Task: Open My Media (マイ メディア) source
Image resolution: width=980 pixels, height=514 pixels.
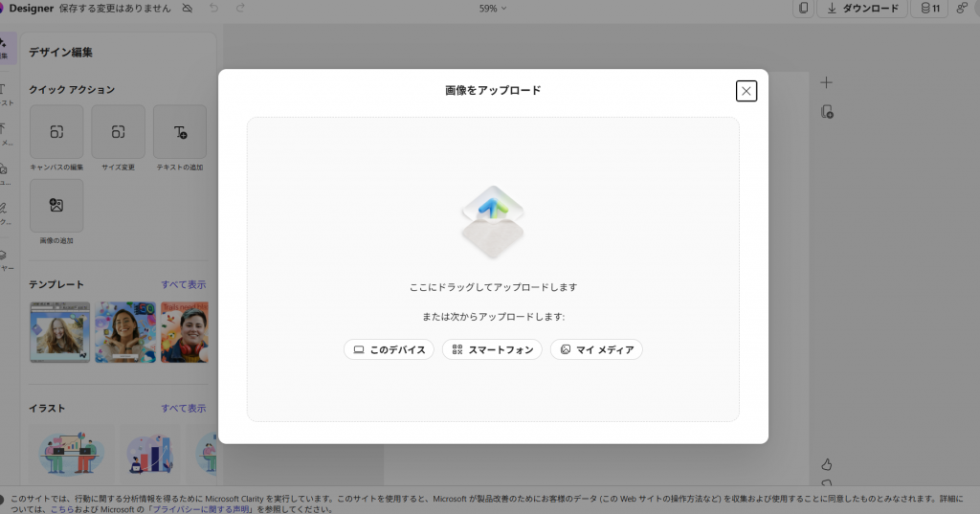Action: pos(596,349)
